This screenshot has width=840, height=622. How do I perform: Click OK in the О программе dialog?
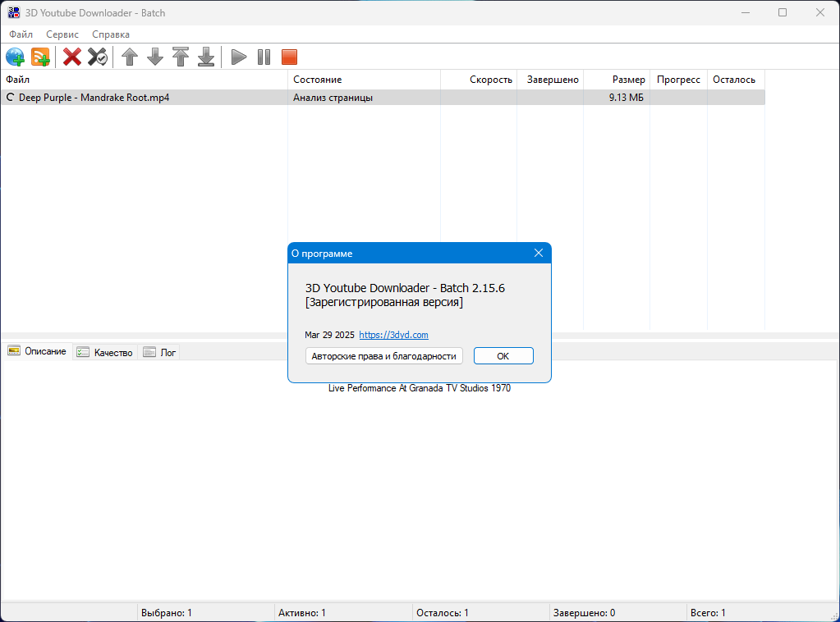(x=503, y=356)
